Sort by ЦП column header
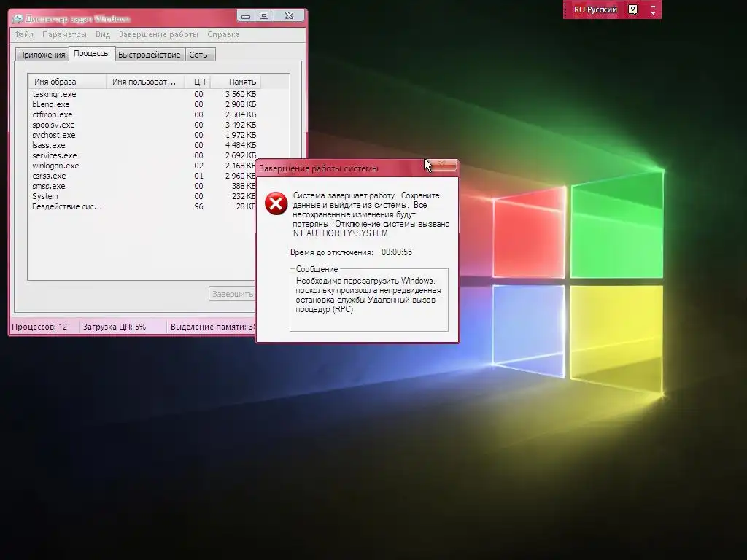 198,82
